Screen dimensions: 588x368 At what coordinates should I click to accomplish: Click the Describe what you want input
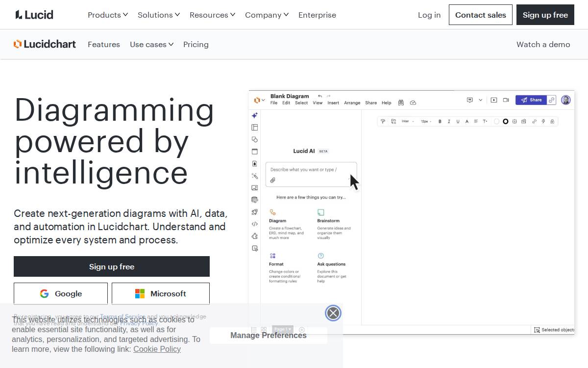[311, 174]
